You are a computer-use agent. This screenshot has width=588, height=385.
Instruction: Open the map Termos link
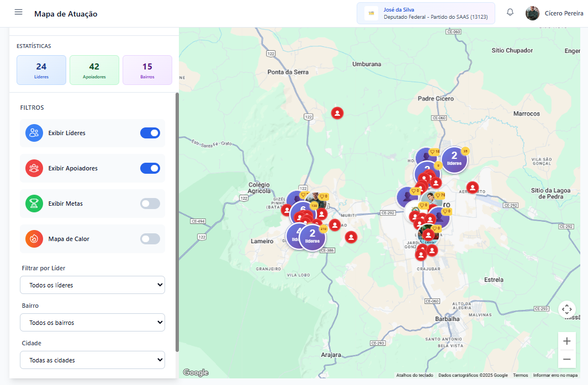(x=521, y=375)
